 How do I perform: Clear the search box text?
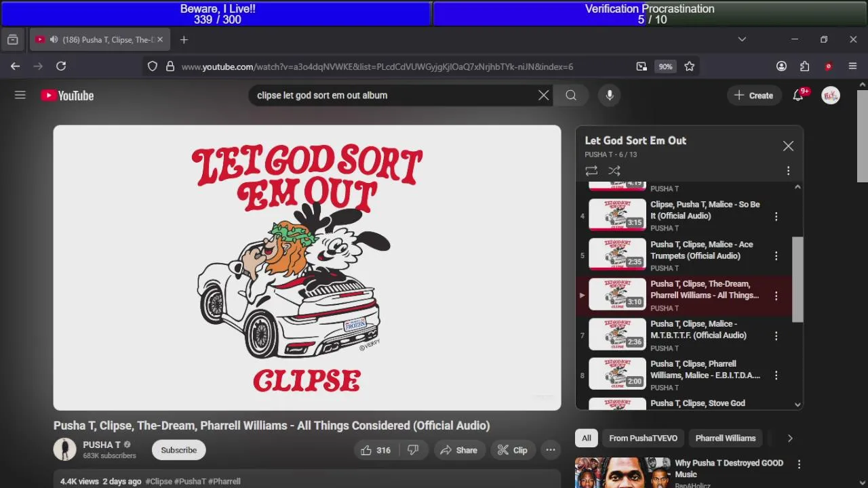pyautogui.click(x=543, y=96)
